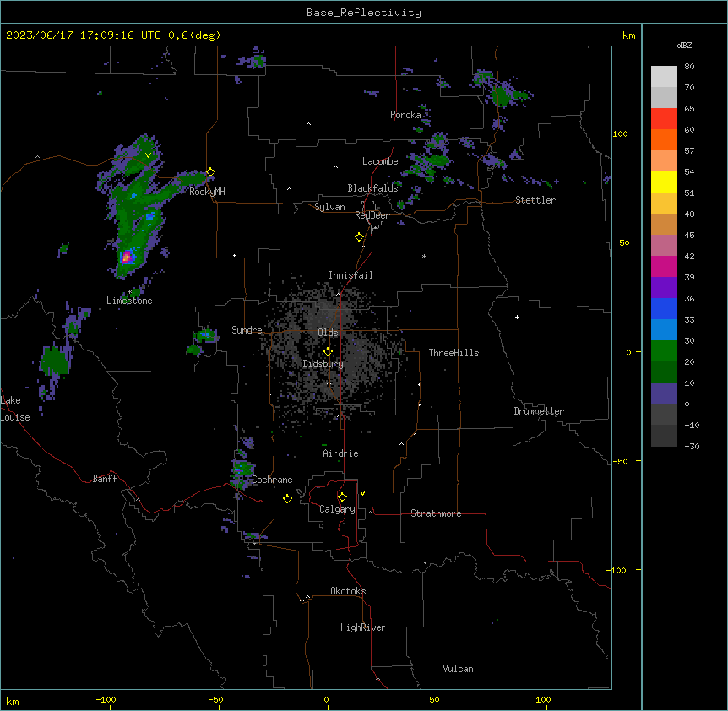Select the Vulcan label
Screen dimensions: 728x711
(x=459, y=669)
